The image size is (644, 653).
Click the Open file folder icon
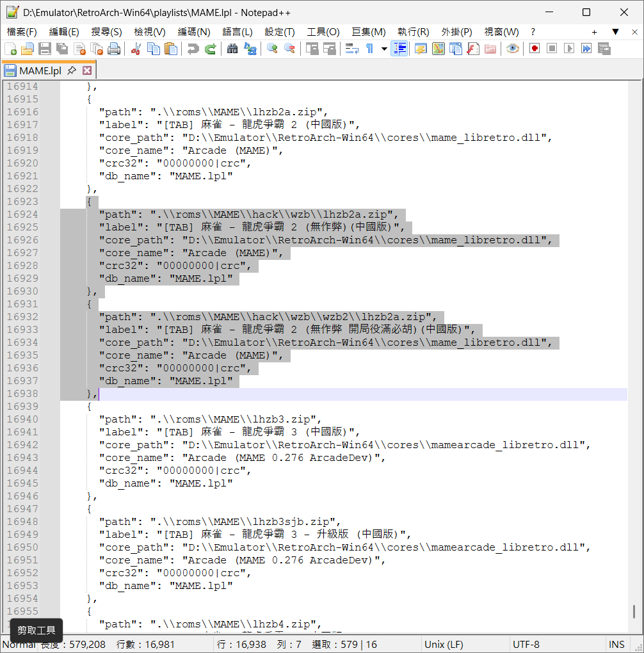coord(28,49)
